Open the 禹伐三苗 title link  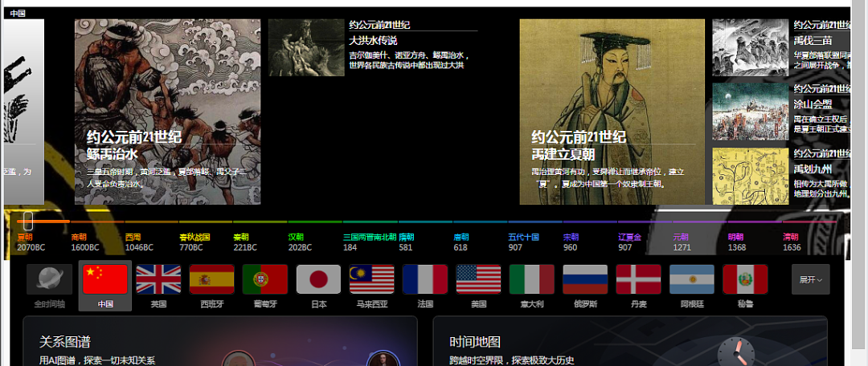[813, 40]
